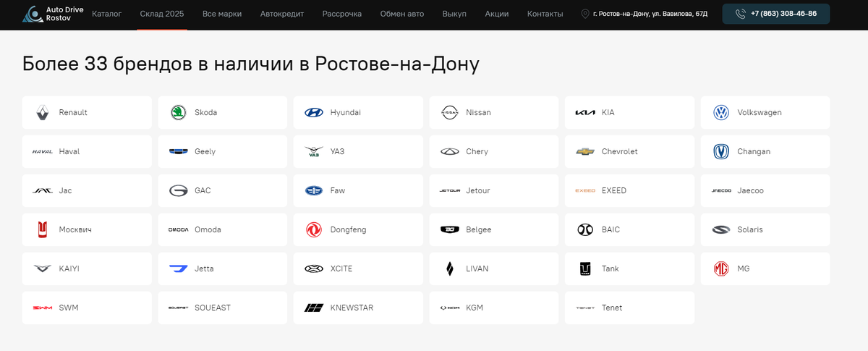868x351 pixels.
Task: Click the Dongfeng red circle logo
Action: (314, 230)
